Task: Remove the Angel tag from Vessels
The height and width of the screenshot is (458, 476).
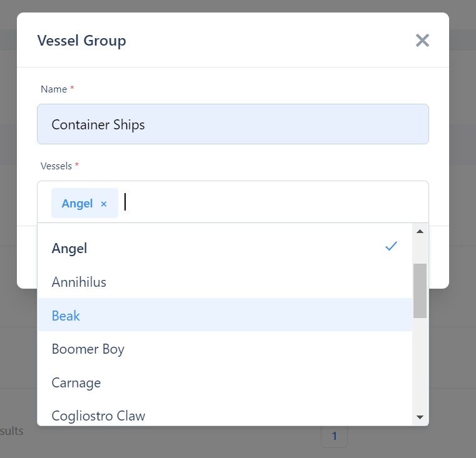Action: point(104,204)
